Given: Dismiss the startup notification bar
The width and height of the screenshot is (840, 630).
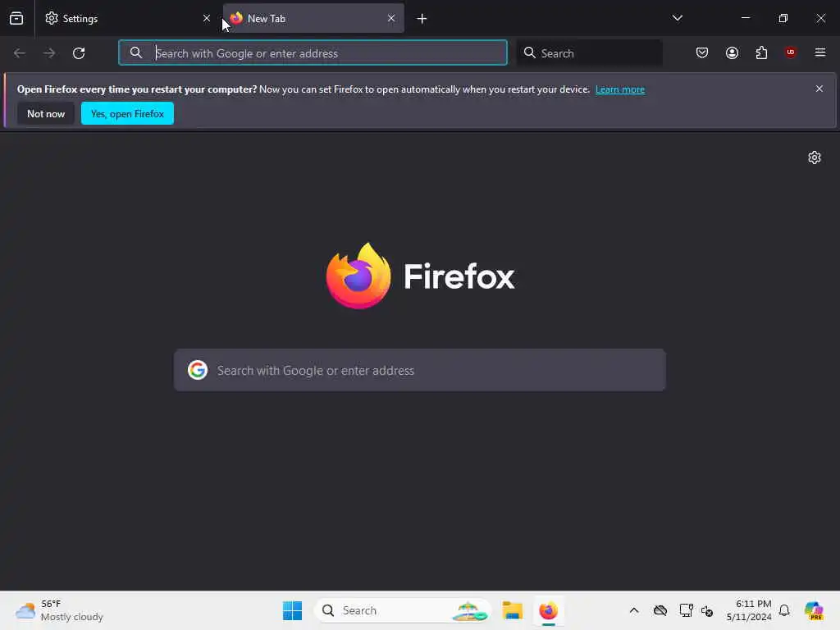Looking at the screenshot, I should click(819, 89).
